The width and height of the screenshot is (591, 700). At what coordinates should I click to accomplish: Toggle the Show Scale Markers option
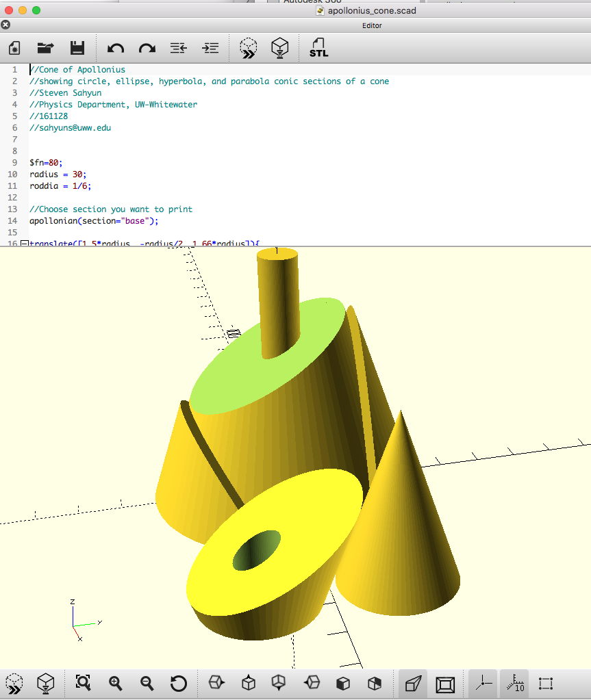(x=514, y=683)
